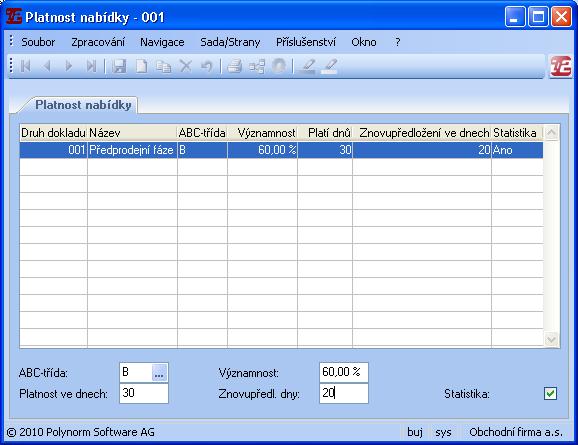The width and height of the screenshot is (578, 445).
Task: Select the Platnost nabídky tab
Action: [83, 105]
